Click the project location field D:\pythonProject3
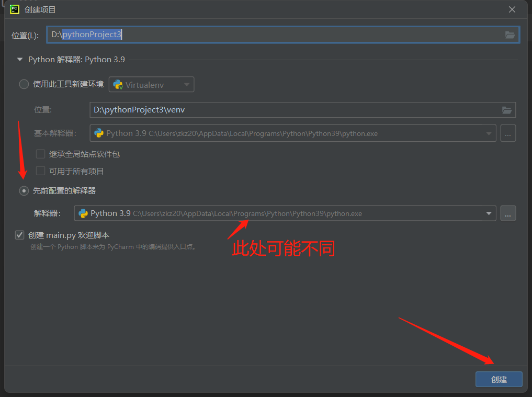 (283, 35)
